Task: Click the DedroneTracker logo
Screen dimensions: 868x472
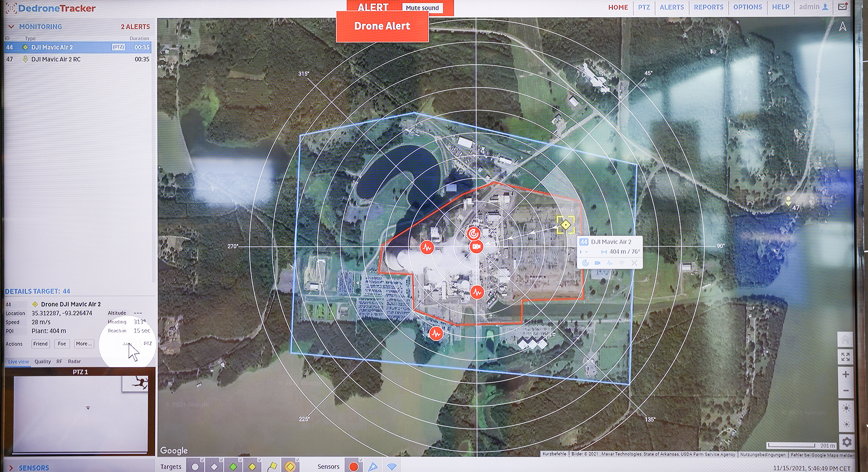Action: click(50, 8)
